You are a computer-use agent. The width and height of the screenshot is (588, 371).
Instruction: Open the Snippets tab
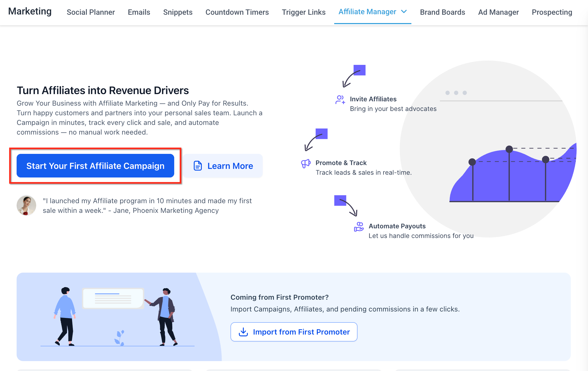click(178, 12)
